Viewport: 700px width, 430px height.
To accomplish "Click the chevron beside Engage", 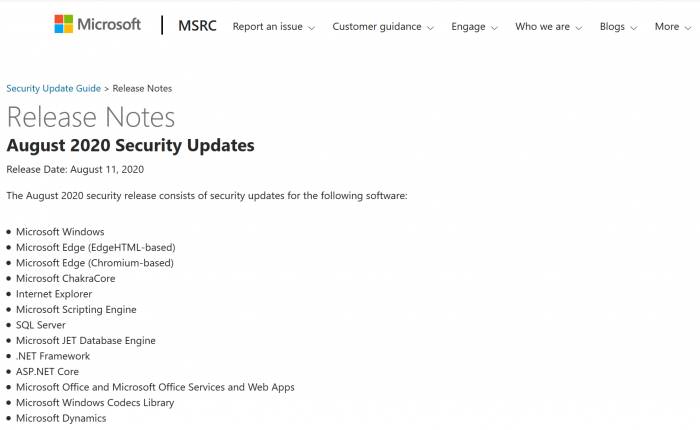I will [494, 28].
